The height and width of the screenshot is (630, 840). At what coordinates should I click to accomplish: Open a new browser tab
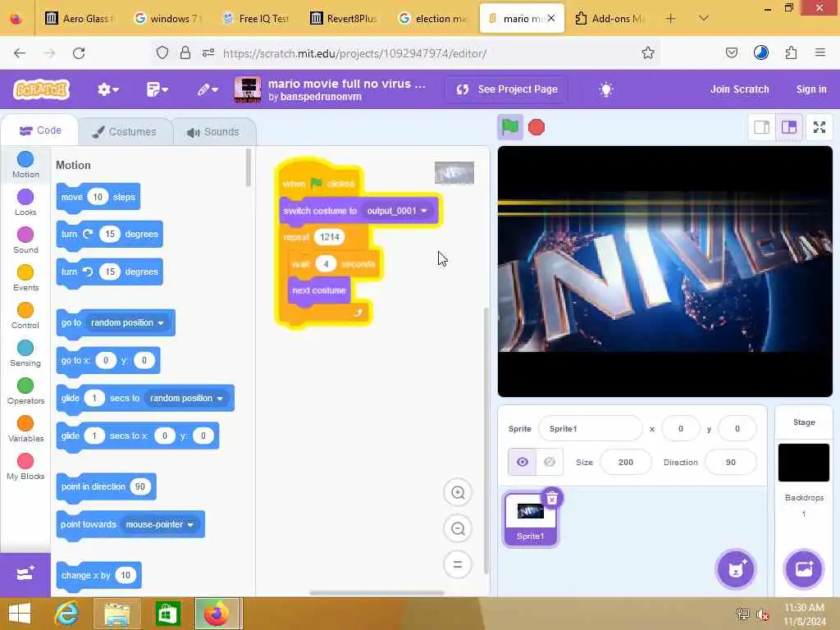(x=670, y=19)
